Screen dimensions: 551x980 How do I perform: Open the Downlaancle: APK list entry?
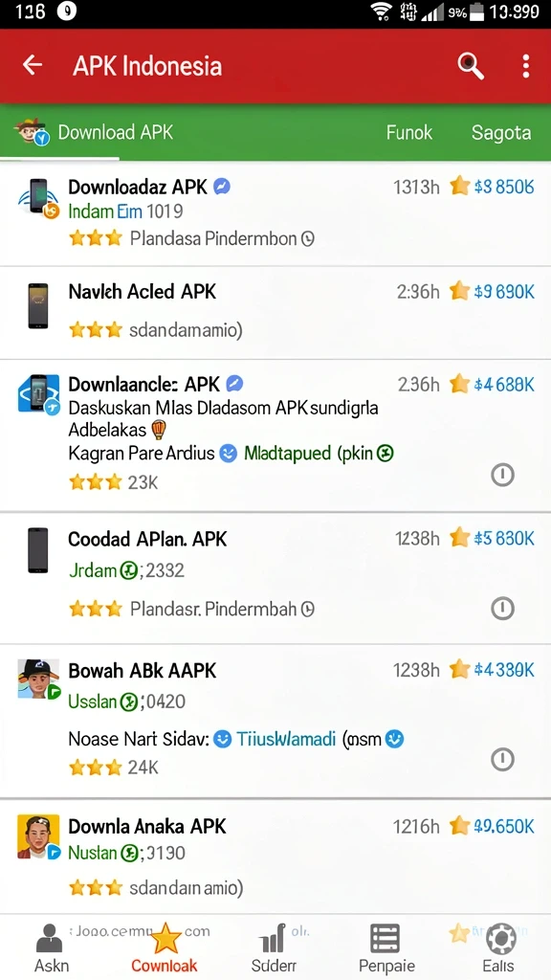275,435
